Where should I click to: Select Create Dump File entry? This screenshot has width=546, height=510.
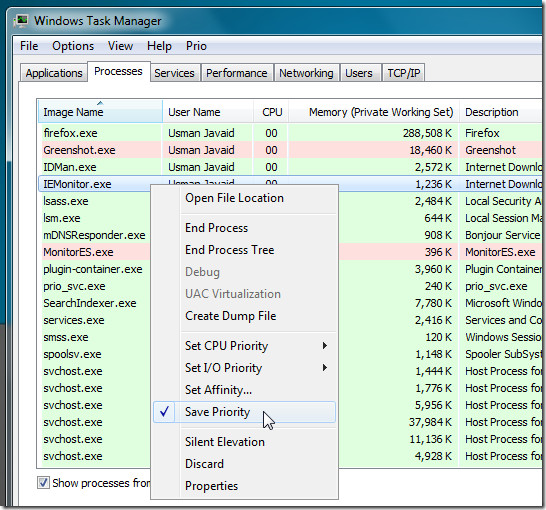tap(231, 316)
